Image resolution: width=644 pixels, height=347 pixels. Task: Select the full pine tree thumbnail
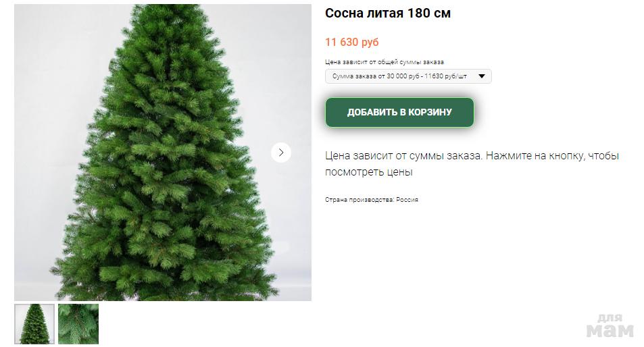(34, 323)
